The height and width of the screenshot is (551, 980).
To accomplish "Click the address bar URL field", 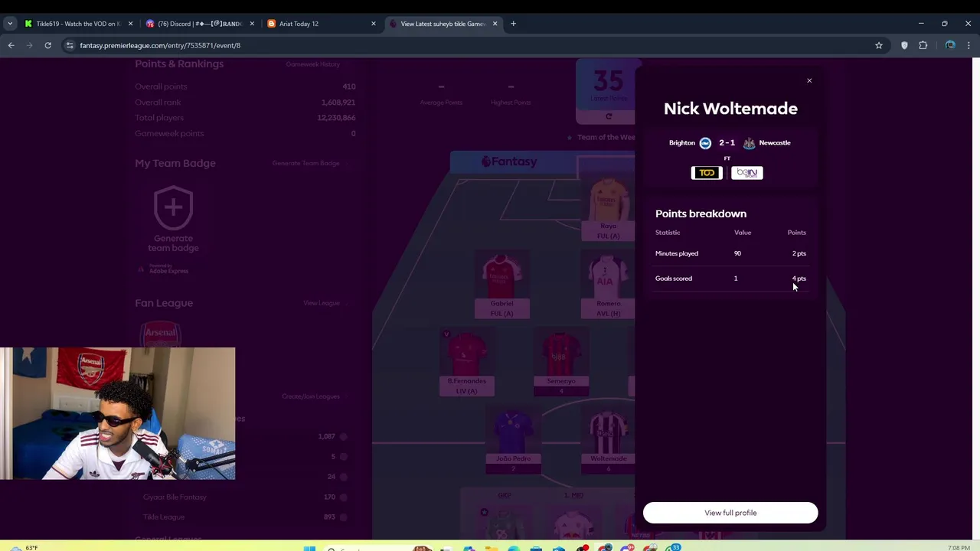I will (x=475, y=45).
